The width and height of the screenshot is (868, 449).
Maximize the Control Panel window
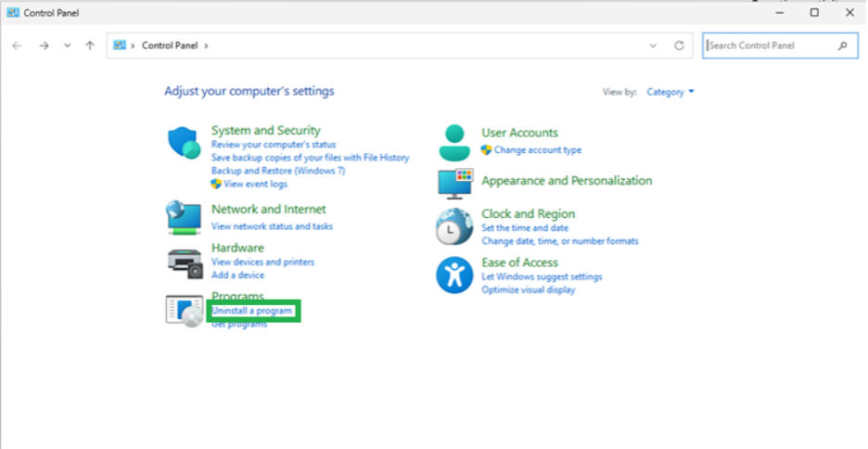pyautogui.click(x=814, y=13)
